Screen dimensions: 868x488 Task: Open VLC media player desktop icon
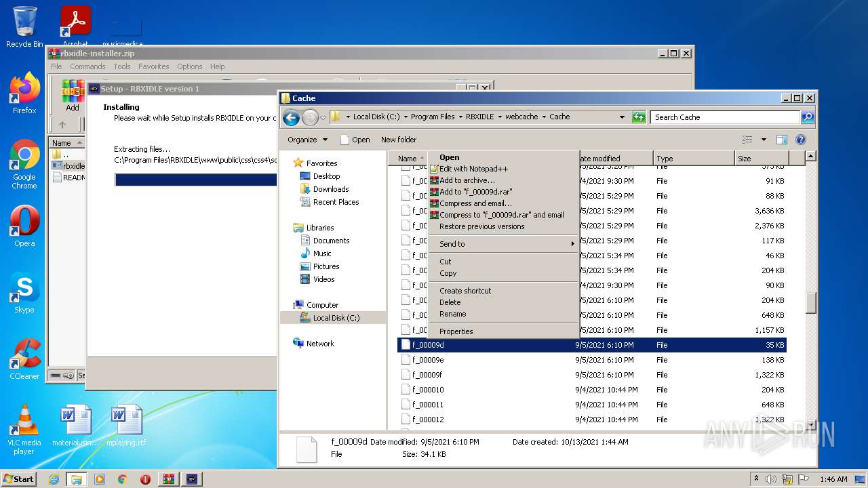pos(24,430)
